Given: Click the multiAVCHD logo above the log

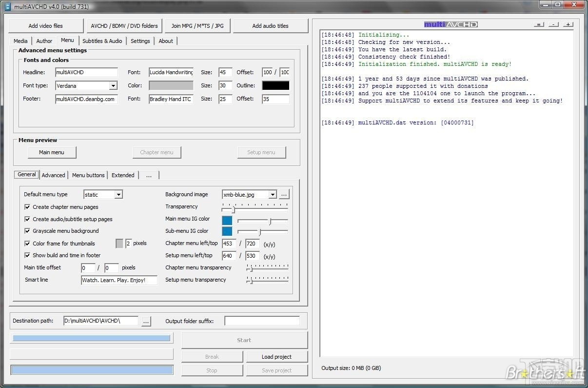Looking at the screenshot, I should (450, 23).
